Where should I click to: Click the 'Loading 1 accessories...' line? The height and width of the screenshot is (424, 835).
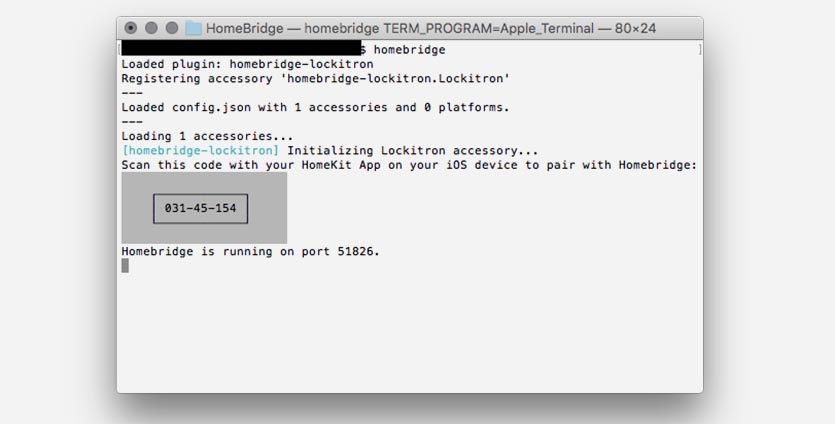point(207,136)
